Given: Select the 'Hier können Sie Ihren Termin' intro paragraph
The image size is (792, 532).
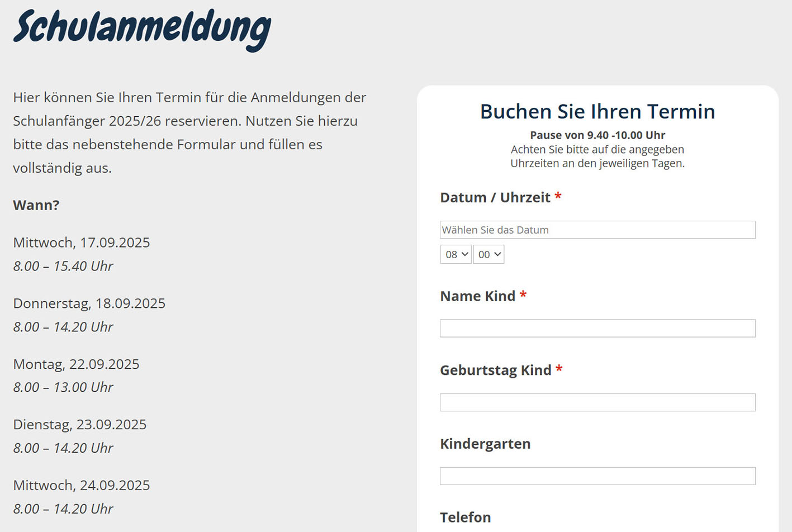Looking at the screenshot, I should click(189, 132).
